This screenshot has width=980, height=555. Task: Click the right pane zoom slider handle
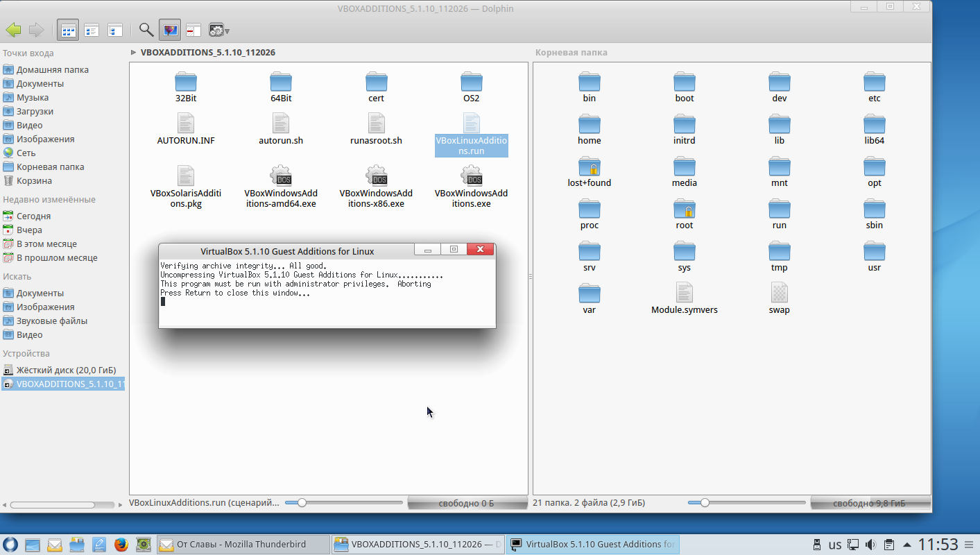705,502
